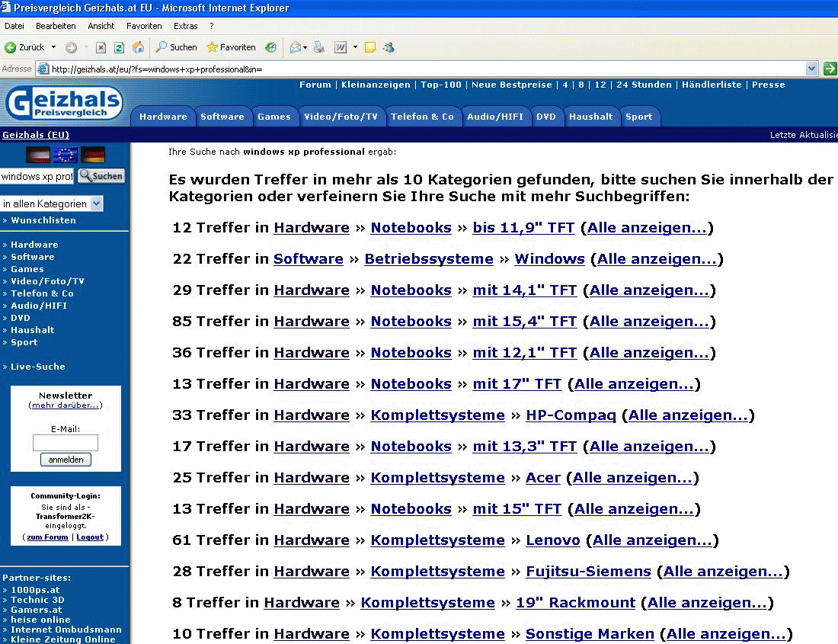Viewport: 838px width, 644px height.
Task: Click the Forward arrow button
Action: point(71,47)
